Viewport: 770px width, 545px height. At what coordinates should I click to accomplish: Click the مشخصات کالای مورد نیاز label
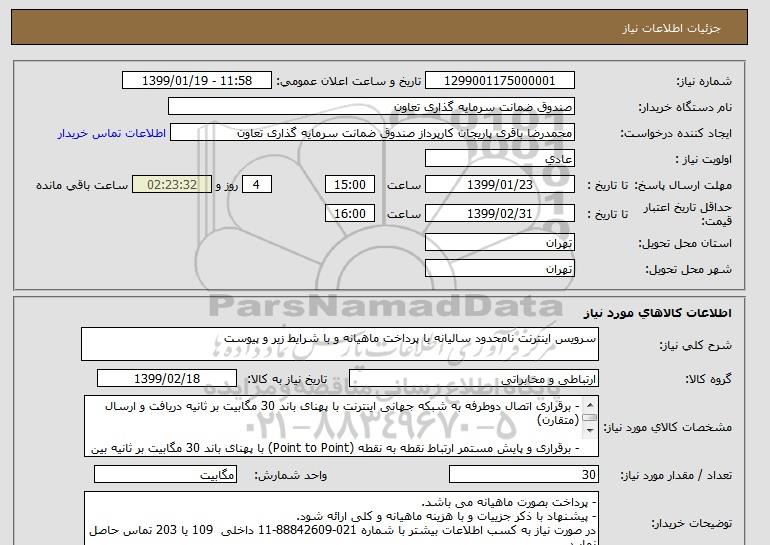[x=668, y=427]
